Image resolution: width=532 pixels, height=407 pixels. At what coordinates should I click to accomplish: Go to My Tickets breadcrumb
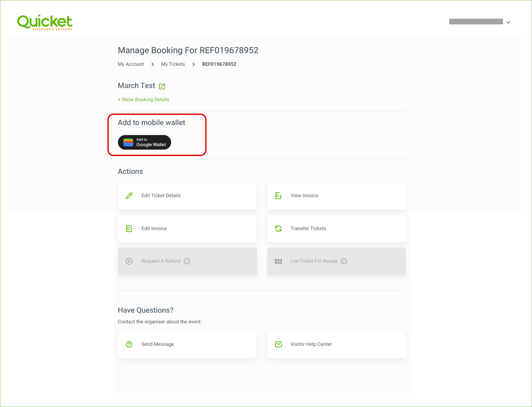173,64
